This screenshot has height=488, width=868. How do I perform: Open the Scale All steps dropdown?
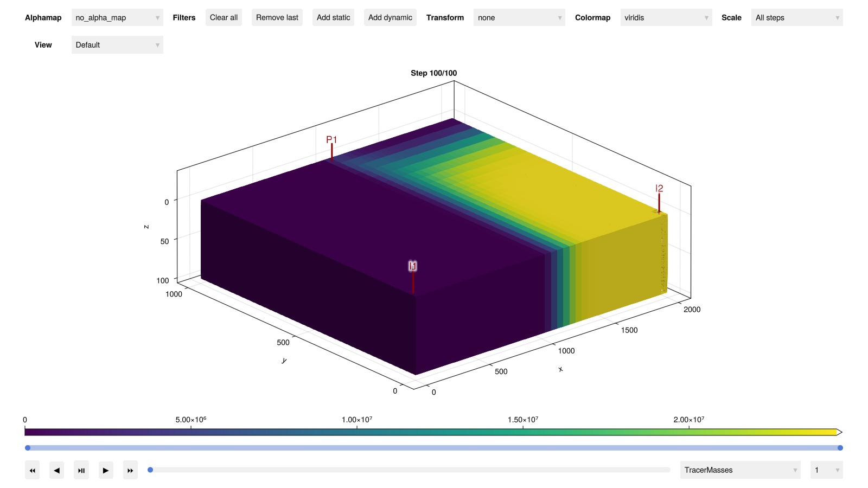click(x=796, y=17)
